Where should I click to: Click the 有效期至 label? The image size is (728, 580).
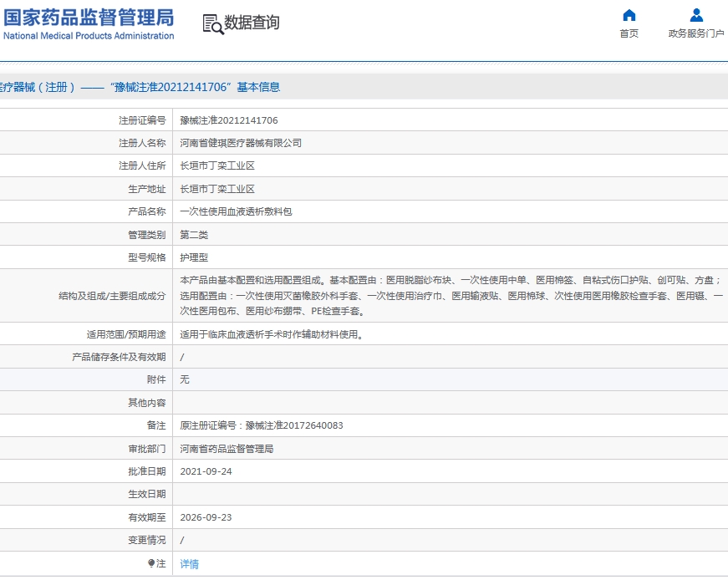(147, 517)
